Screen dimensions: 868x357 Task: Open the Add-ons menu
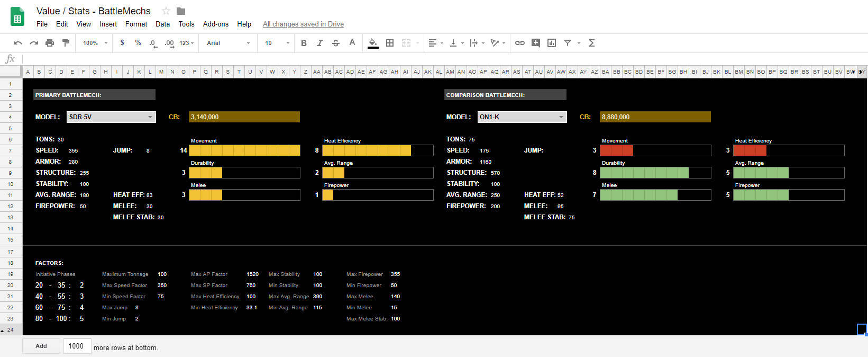(216, 24)
